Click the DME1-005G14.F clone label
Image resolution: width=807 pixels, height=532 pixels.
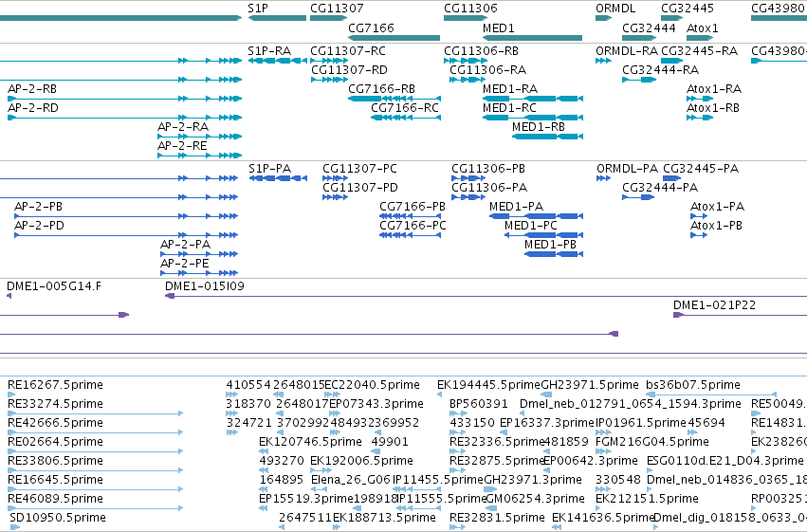pyautogui.click(x=54, y=286)
